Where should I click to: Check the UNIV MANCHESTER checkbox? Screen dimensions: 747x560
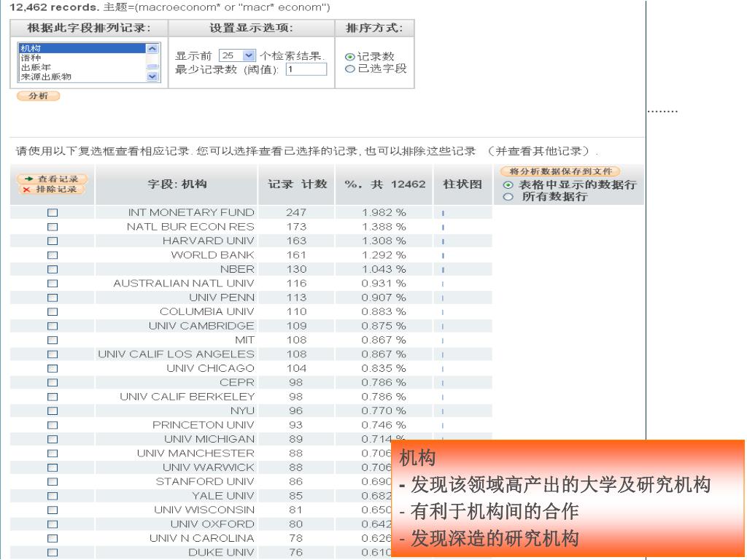tap(53, 454)
